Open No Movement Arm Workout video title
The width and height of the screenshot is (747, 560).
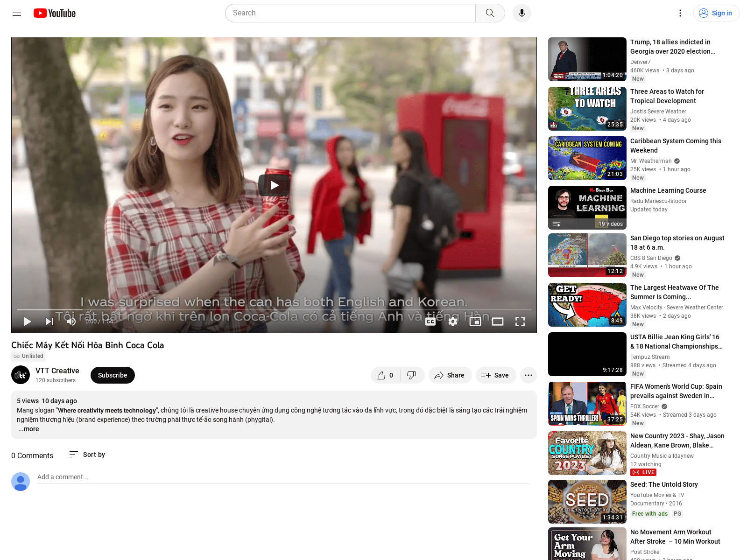[x=675, y=537]
